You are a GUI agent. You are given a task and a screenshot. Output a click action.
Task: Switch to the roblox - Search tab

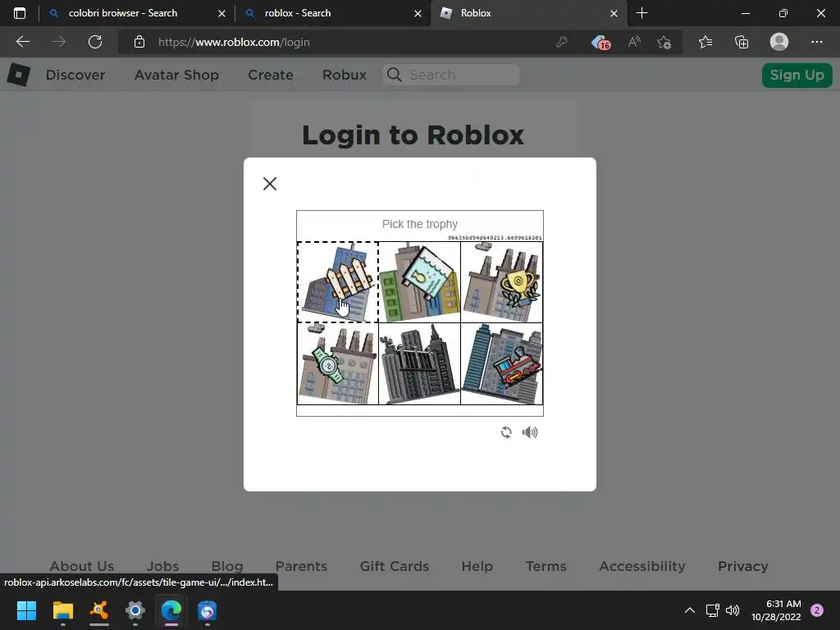click(297, 13)
